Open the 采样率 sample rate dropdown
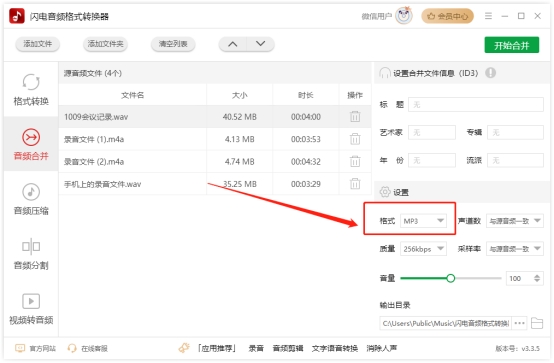Image resolution: width=554 pixels, height=363 pixels. (x=515, y=249)
